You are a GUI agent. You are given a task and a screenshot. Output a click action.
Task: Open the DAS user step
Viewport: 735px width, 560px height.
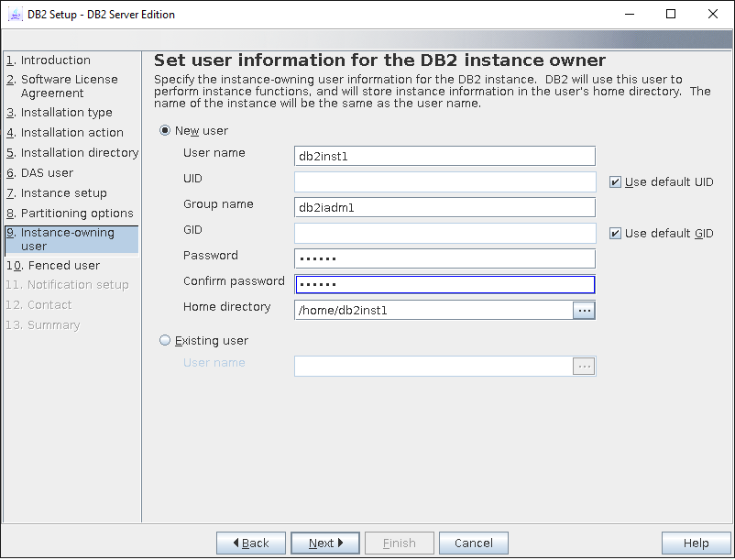47,173
